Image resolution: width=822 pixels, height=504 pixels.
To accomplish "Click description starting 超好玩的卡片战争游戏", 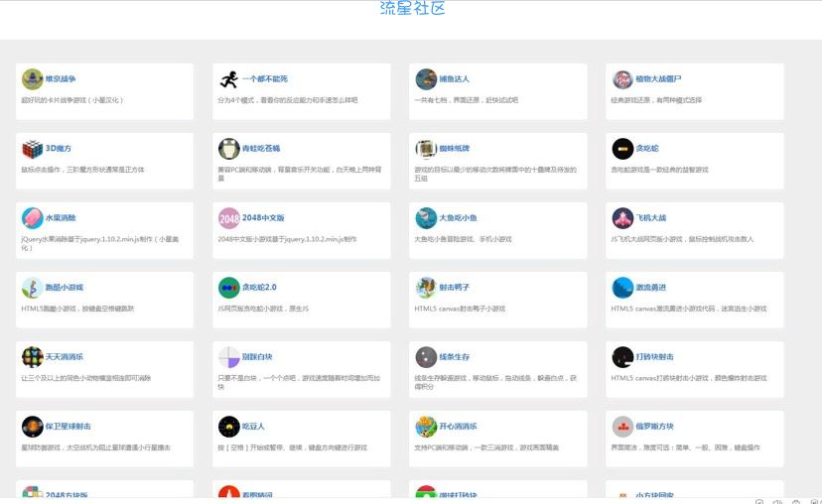I will [72, 100].
